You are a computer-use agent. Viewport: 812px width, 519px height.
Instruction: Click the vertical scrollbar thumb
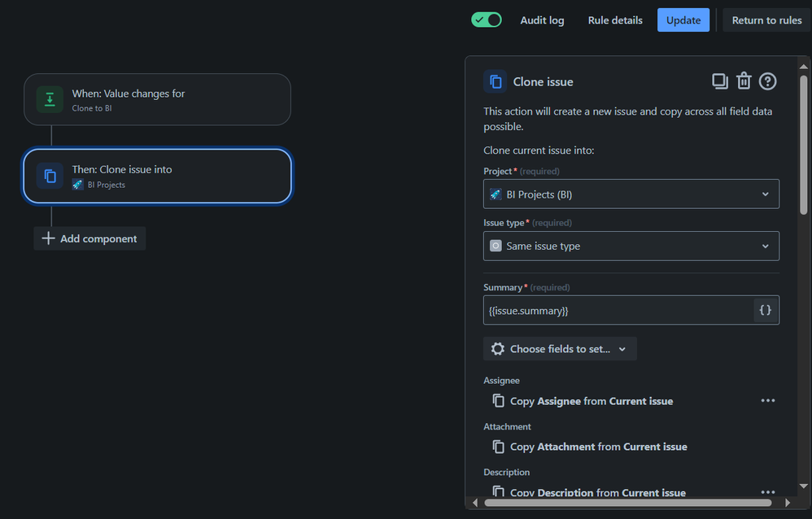803,145
